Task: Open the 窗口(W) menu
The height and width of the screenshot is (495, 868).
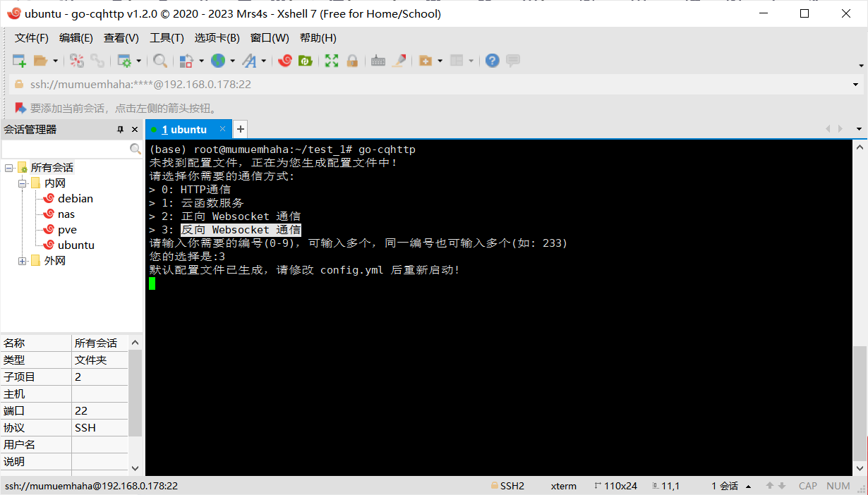Action: 270,38
